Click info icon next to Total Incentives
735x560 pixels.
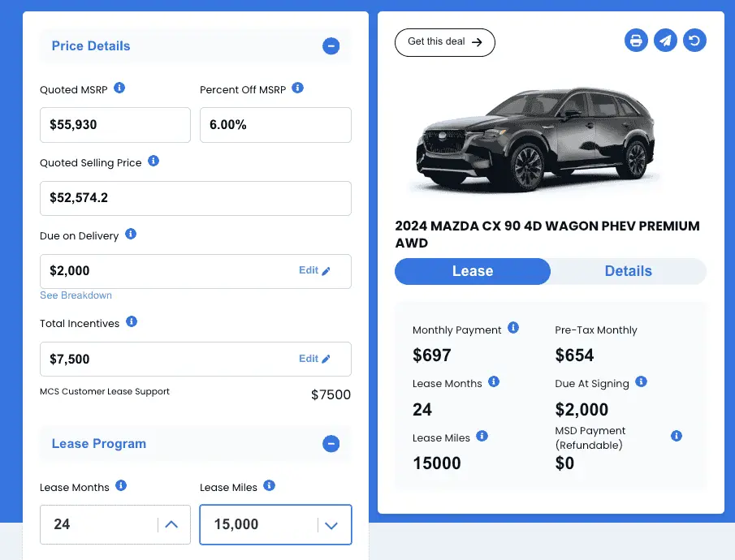tap(132, 321)
